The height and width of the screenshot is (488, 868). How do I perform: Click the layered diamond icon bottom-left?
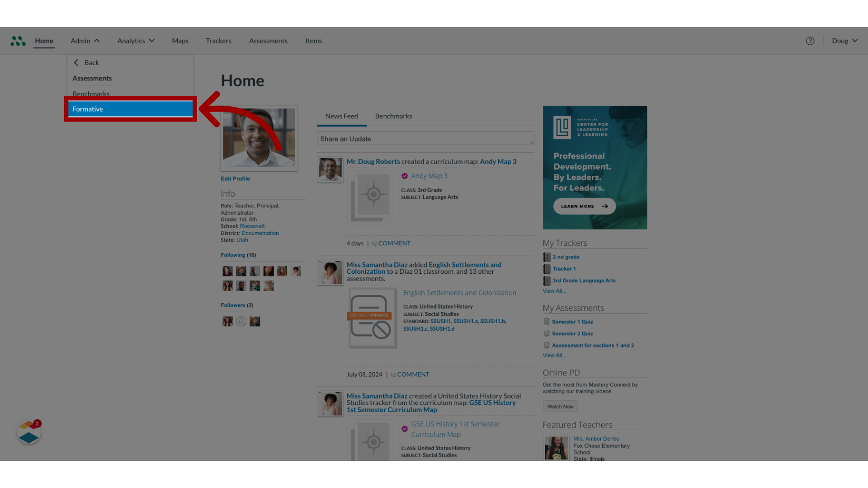pos(28,433)
